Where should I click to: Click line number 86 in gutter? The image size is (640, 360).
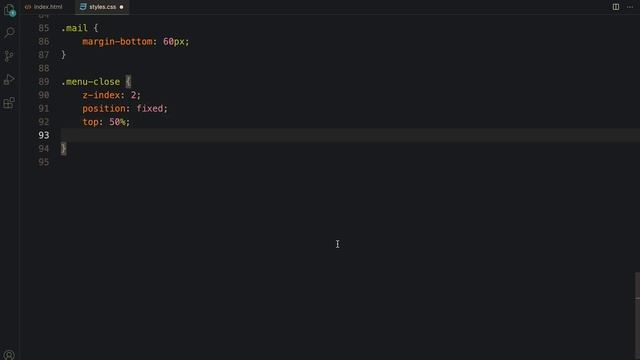44,42
